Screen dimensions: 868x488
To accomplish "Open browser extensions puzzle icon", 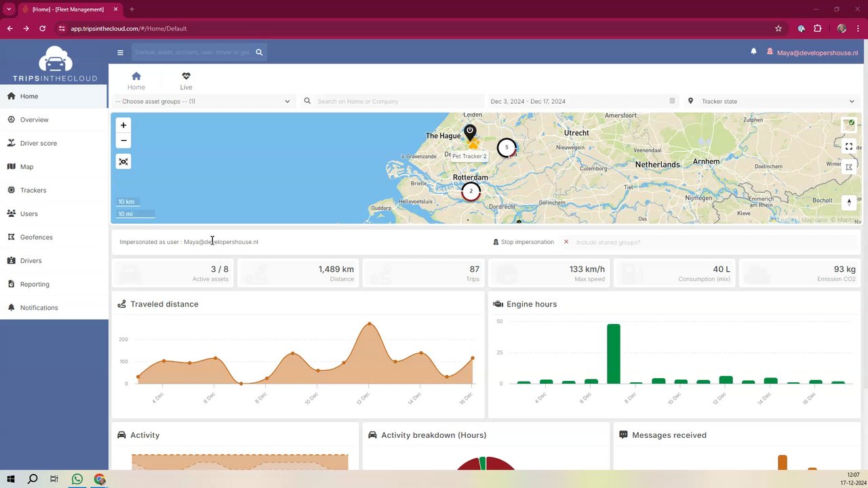I will (x=817, y=28).
